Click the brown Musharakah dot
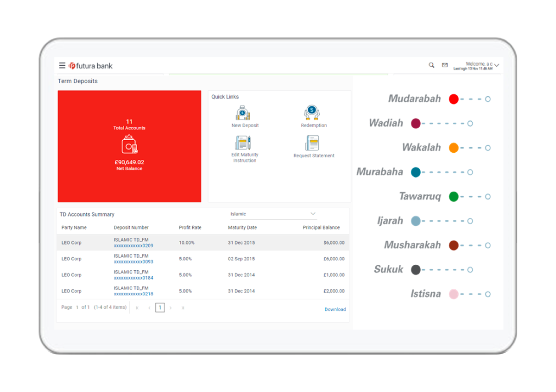This screenshot has height=392, width=556. pyautogui.click(x=454, y=245)
